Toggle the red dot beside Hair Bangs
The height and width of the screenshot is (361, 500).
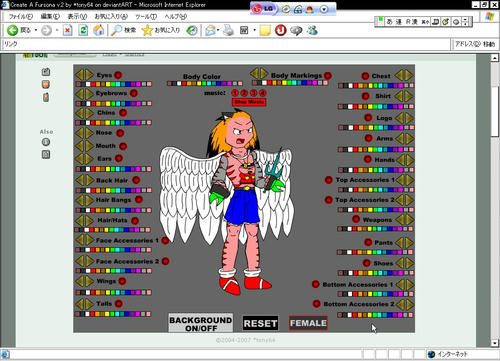(139, 200)
